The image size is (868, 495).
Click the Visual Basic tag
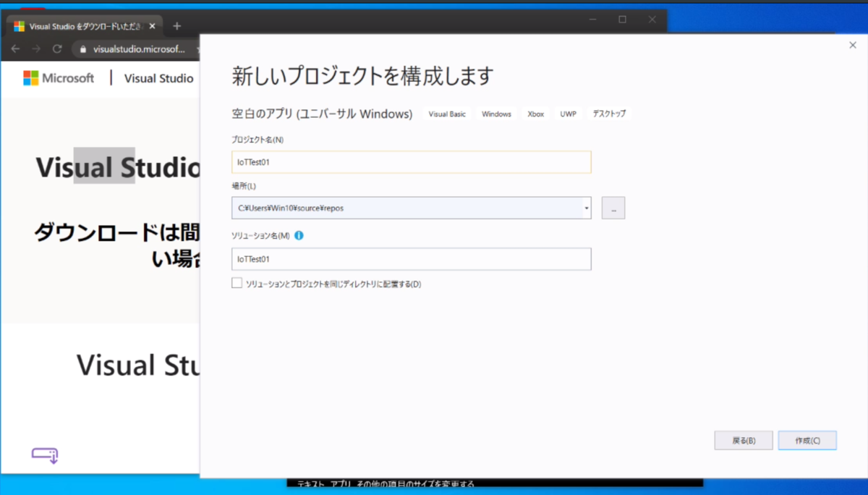click(446, 114)
